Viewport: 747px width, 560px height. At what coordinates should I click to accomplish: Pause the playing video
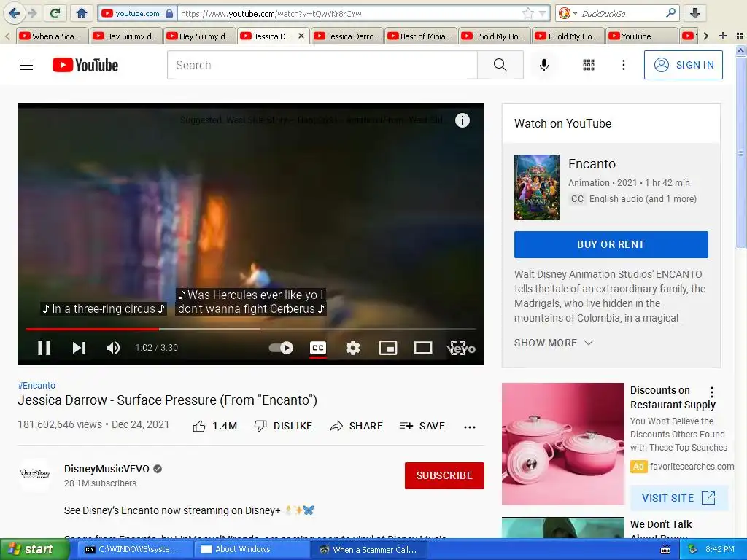click(x=44, y=348)
